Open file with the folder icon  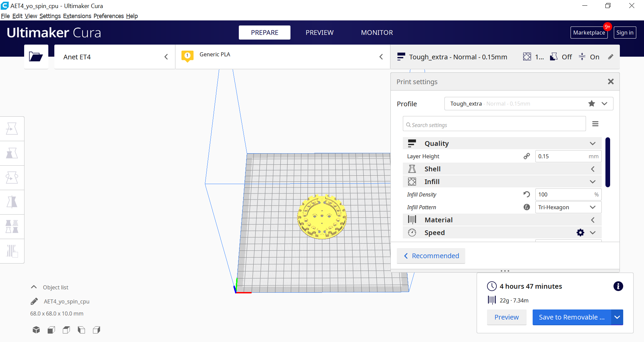36,57
